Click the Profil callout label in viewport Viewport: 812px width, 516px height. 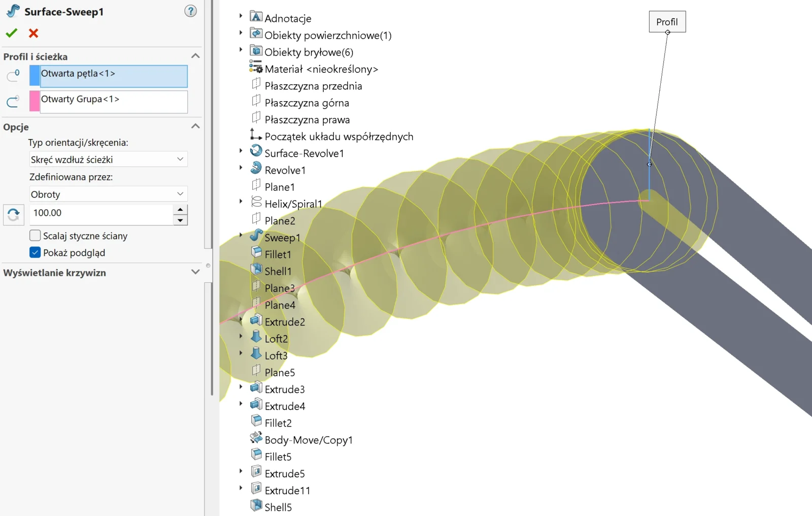pyautogui.click(x=667, y=22)
